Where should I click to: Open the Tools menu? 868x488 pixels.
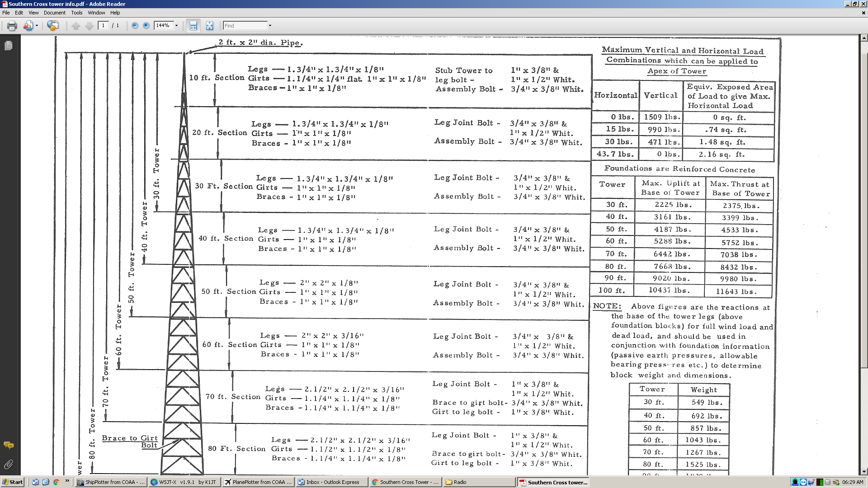(x=77, y=13)
